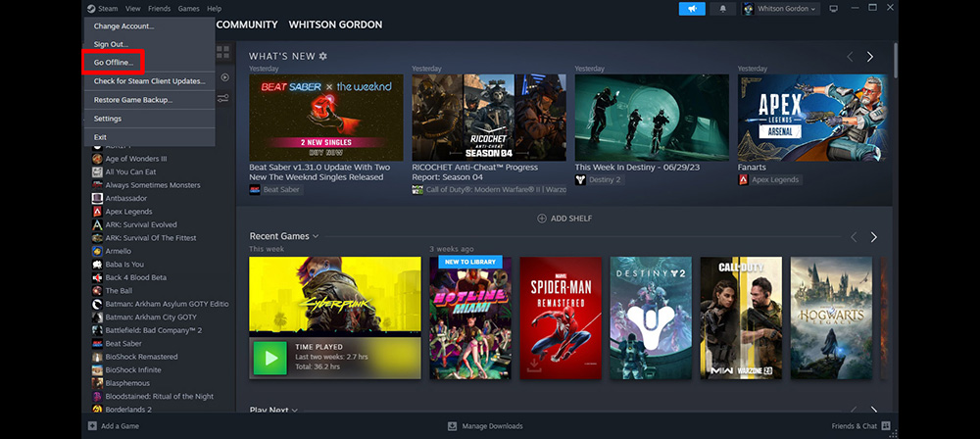Click the Beat Saber icon in the library list
The height and width of the screenshot is (439, 980).
coord(97,343)
